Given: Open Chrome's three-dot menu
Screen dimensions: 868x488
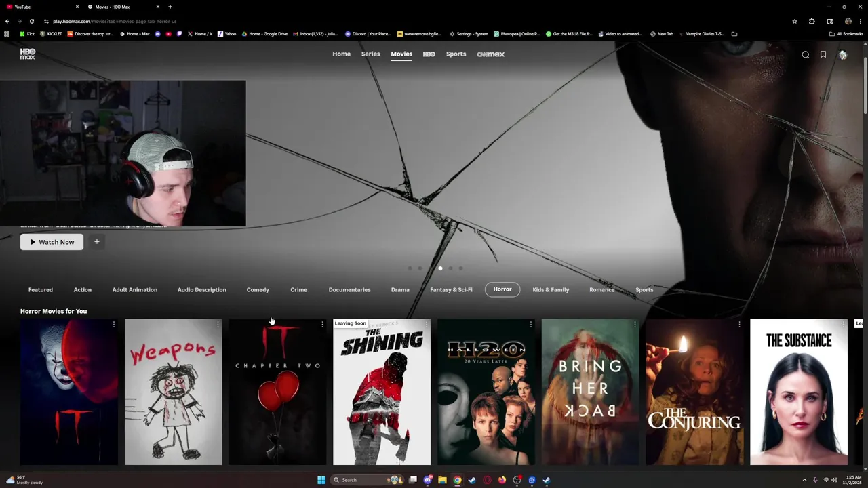Looking at the screenshot, I should tap(861, 21).
